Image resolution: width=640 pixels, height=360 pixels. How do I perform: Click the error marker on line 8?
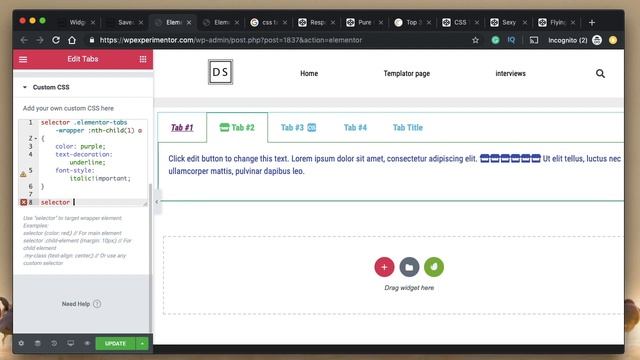[x=23, y=202]
